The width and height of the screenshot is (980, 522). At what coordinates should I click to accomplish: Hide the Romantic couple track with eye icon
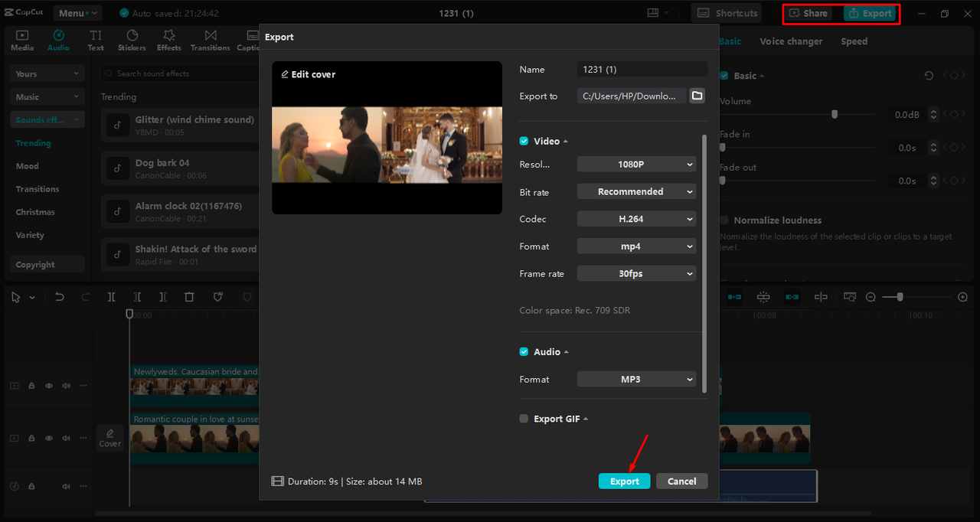pyautogui.click(x=49, y=439)
